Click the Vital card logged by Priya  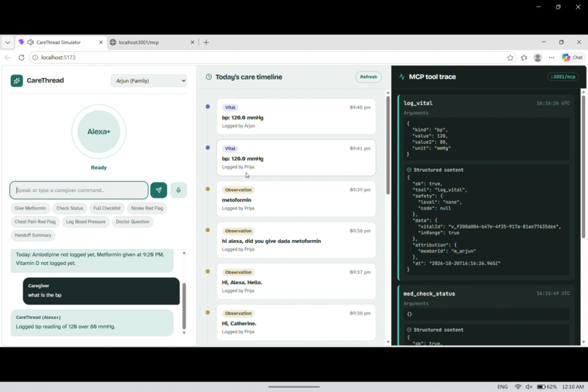pos(296,158)
